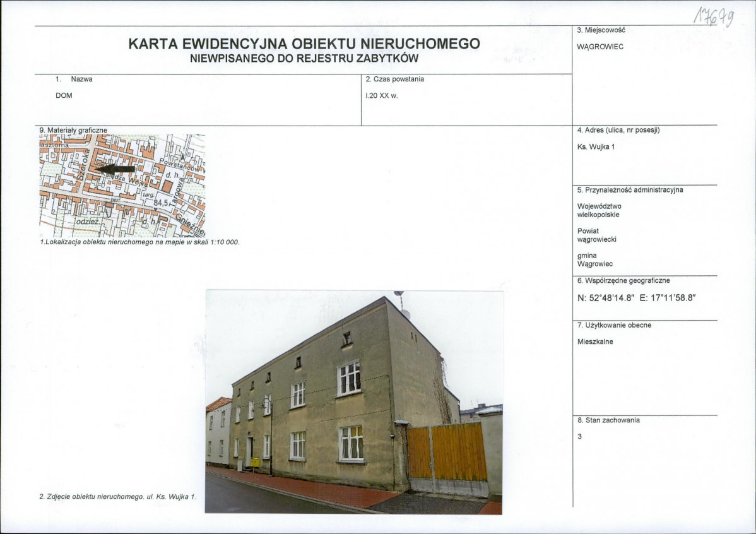
Task: Click the 'Powiat' text
Action: point(588,231)
